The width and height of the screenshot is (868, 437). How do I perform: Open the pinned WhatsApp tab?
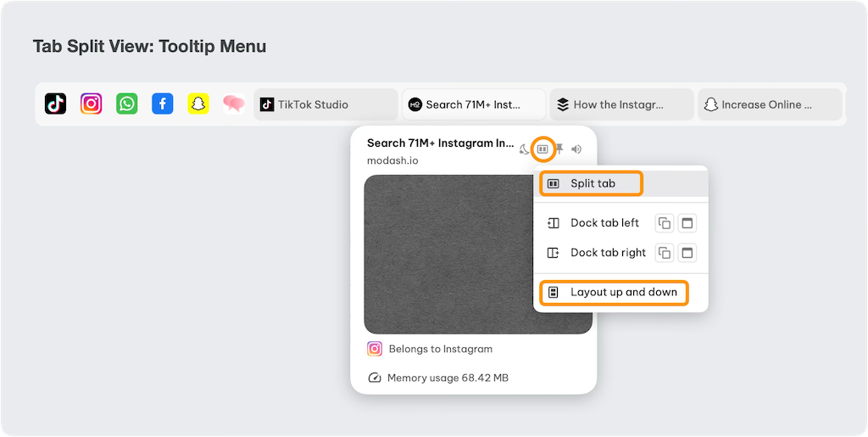[x=127, y=104]
